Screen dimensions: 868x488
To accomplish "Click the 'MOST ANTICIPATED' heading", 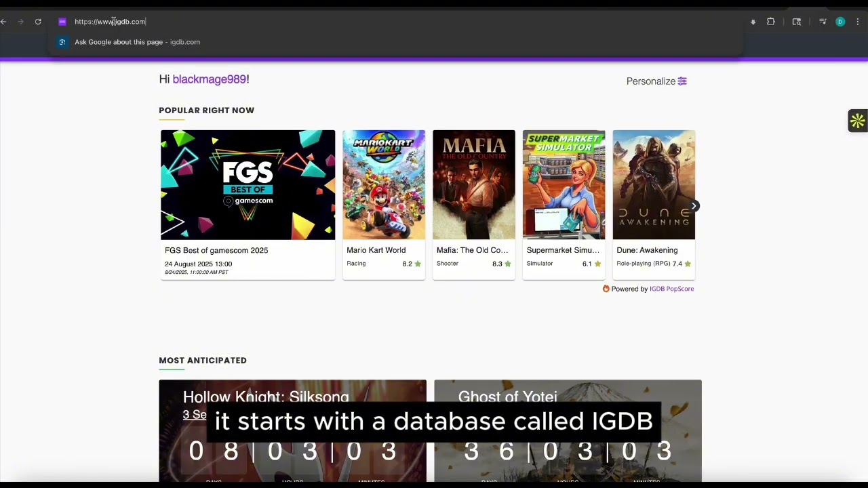I will click(x=203, y=361).
